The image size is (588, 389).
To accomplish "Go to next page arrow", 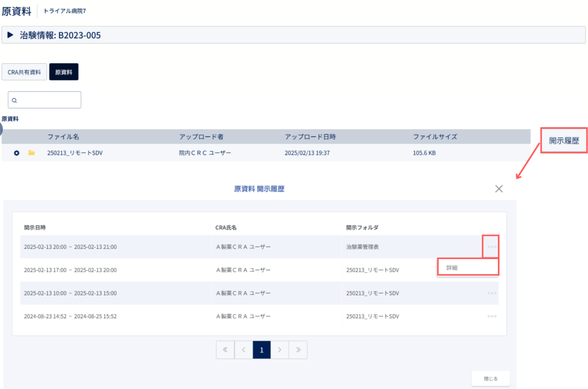I will [x=280, y=349].
